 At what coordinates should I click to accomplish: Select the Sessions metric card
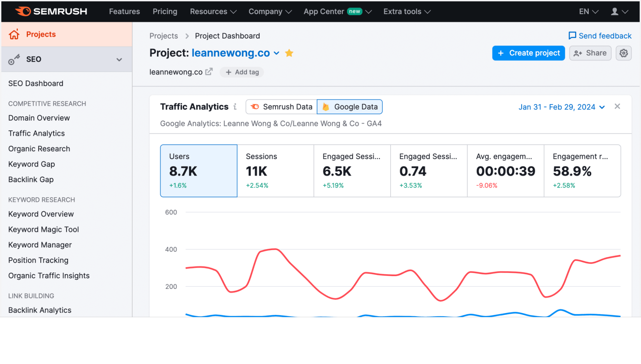pos(275,171)
